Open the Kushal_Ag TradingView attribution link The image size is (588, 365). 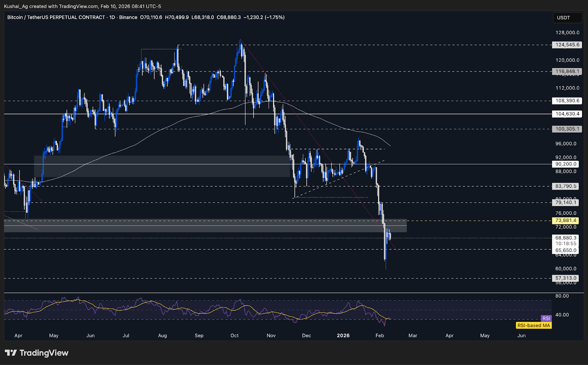coord(15,6)
